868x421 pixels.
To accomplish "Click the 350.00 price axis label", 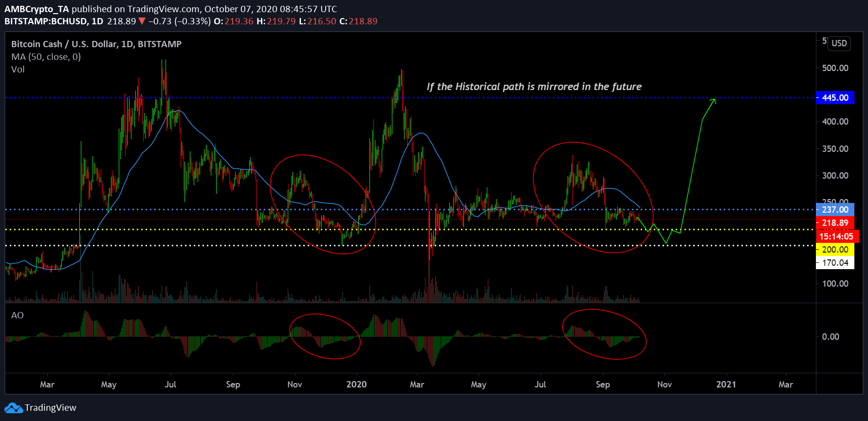I will (835, 149).
